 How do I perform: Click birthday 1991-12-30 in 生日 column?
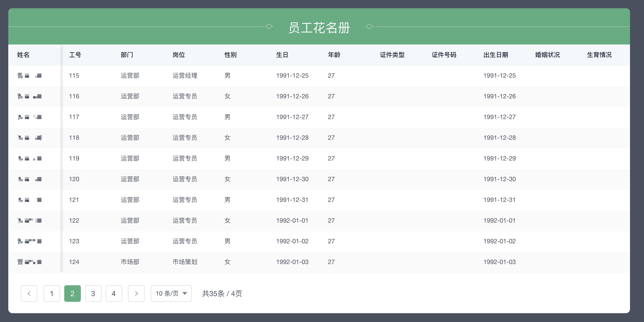click(292, 179)
